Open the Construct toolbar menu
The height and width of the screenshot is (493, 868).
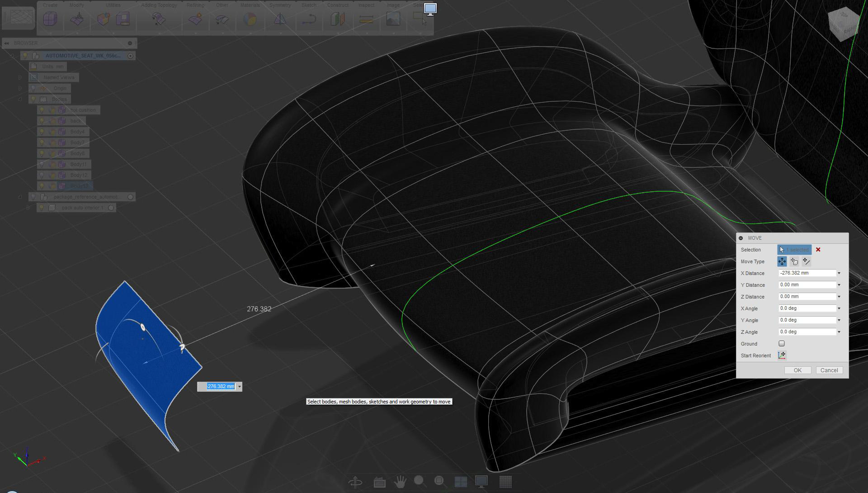pyautogui.click(x=338, y=5)
